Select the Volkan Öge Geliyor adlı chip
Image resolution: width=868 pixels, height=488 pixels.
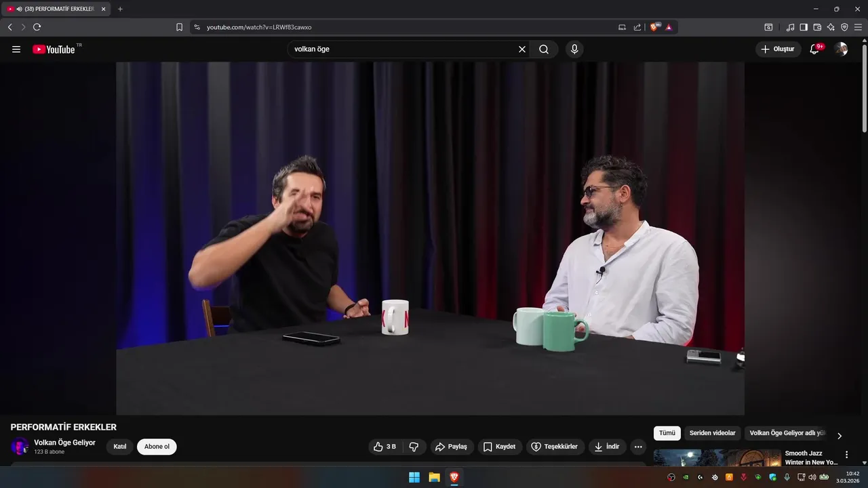pos(787,433)
